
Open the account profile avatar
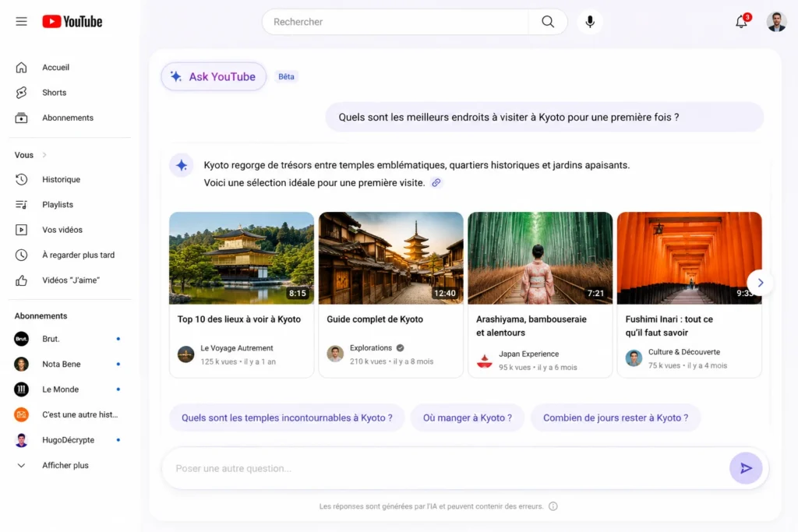776,22
